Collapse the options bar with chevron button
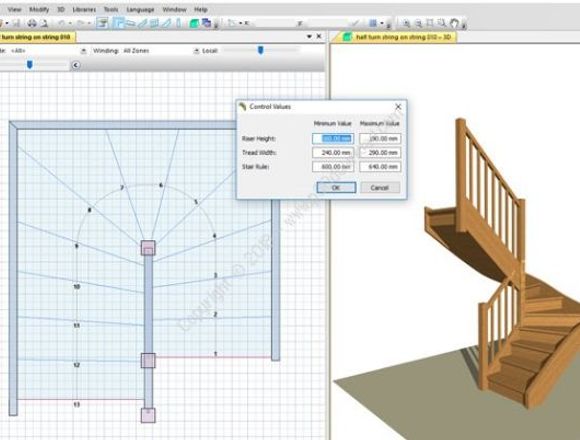 pyautogui.click(x=75, y=65)
